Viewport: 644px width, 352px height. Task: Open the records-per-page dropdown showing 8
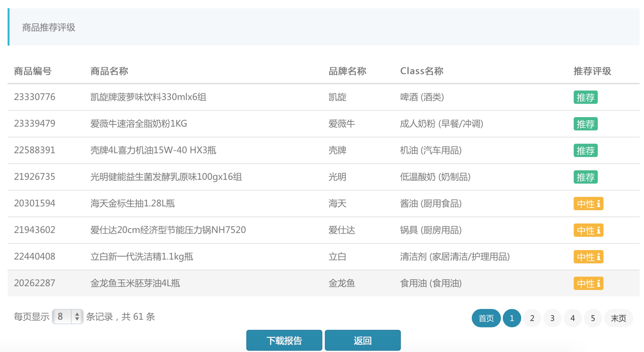[67, 317]
